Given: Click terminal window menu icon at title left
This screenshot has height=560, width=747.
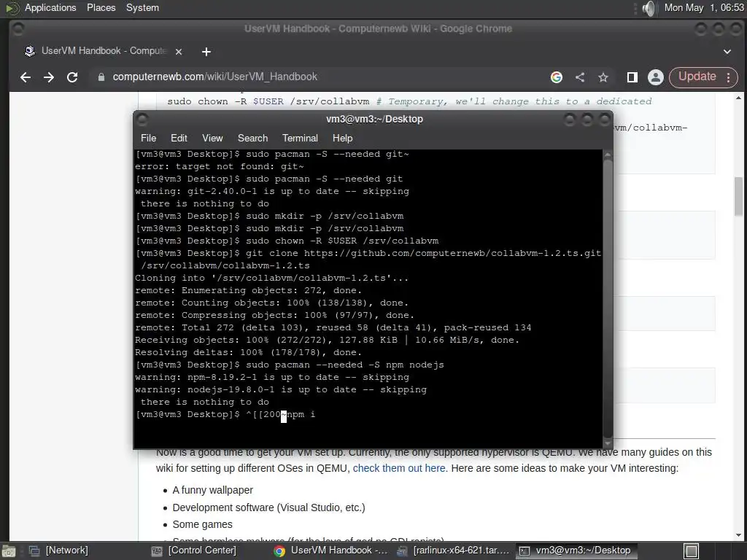Looking at the screenshot, I should 142,119.
